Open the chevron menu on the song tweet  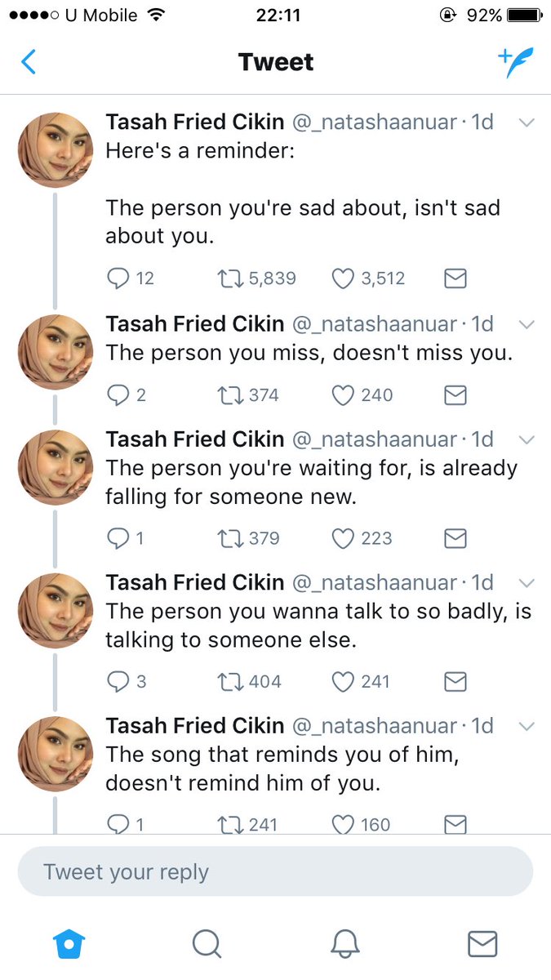click(x=527, y=726)
